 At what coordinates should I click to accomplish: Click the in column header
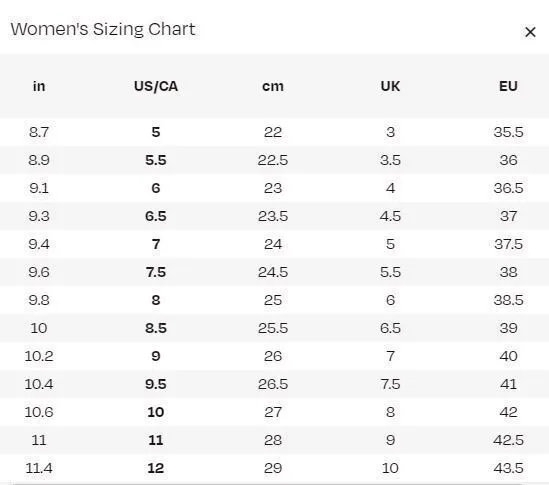[x=39, y=86]
